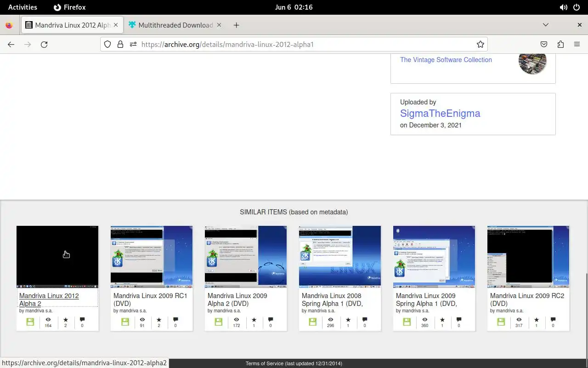Open Mandriva Linux 2012 Alpha 2 title link
588x368 pixels.
tap(49, 299)
